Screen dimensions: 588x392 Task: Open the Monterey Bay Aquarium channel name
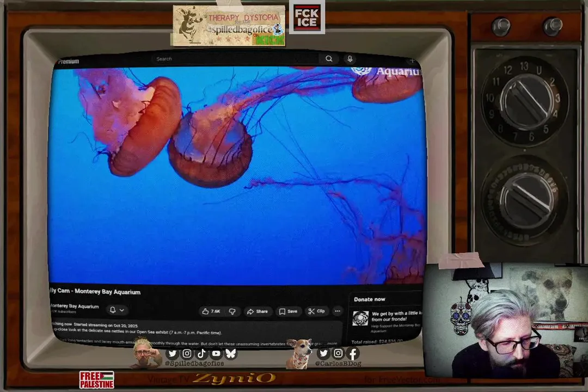[74, 306]
